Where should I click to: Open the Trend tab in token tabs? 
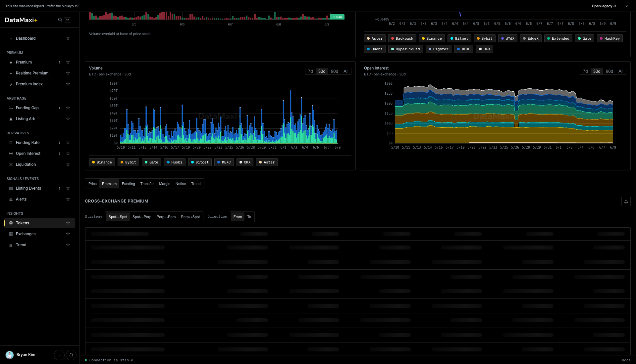(196, 184)
